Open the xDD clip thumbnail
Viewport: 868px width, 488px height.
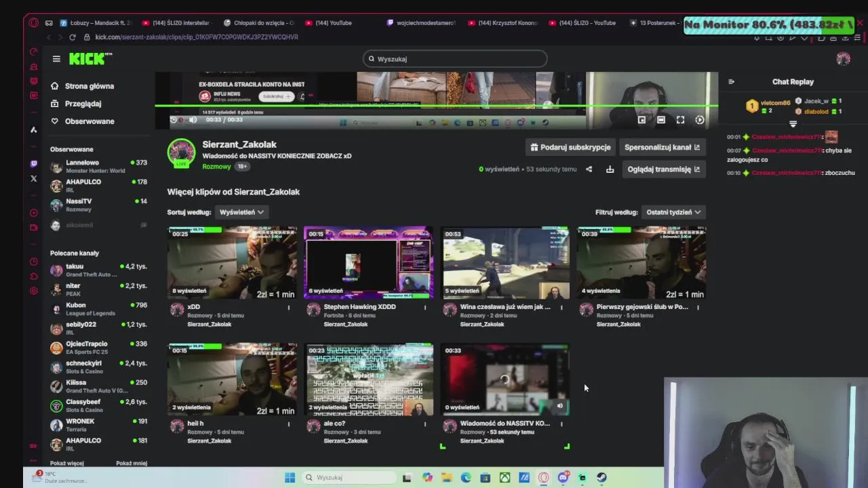pyautogui.click(x=232, y=263)
